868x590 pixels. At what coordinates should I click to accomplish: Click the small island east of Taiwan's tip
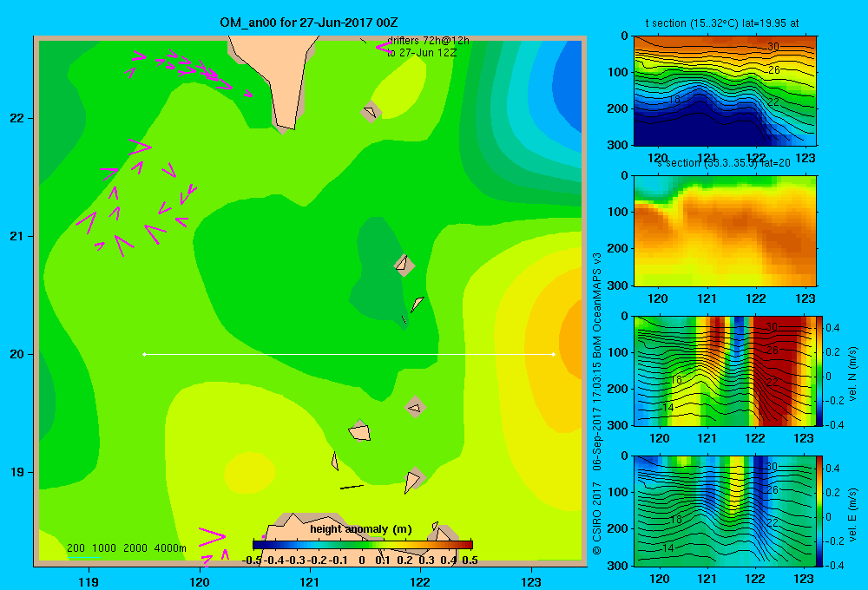[371, 112]
